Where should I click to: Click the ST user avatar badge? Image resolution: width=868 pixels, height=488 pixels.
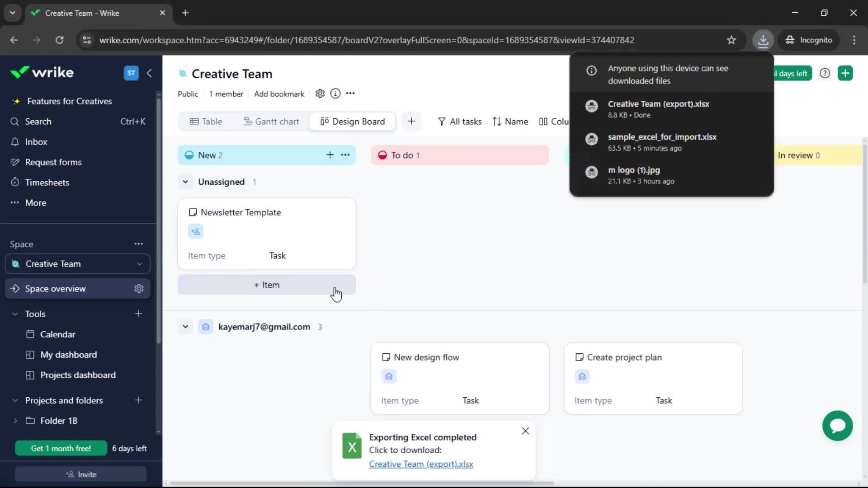(x=131, y=73)
